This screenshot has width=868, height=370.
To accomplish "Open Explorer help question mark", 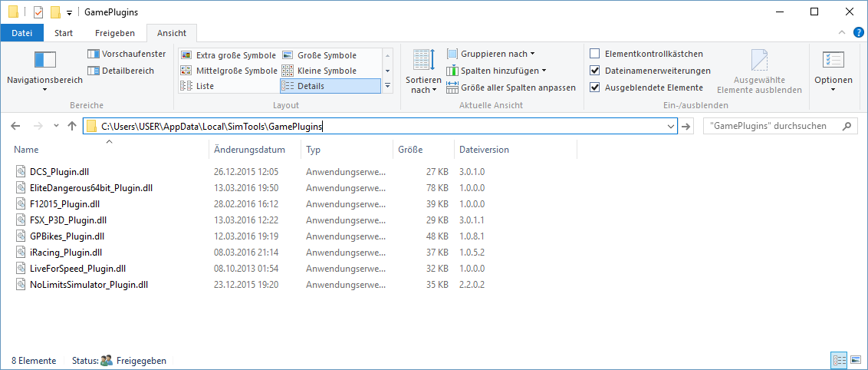I will tap(859, 33).
